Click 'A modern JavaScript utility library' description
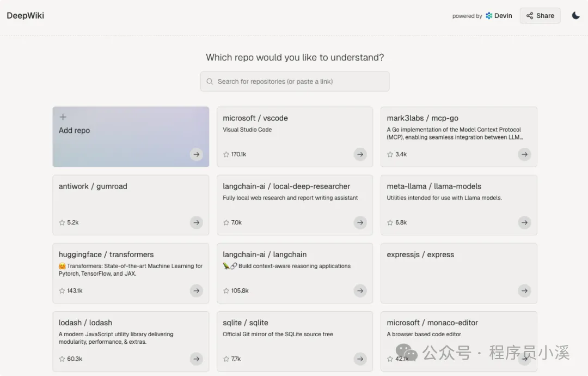This screenshot has height=376, width=588. [116, 338]
